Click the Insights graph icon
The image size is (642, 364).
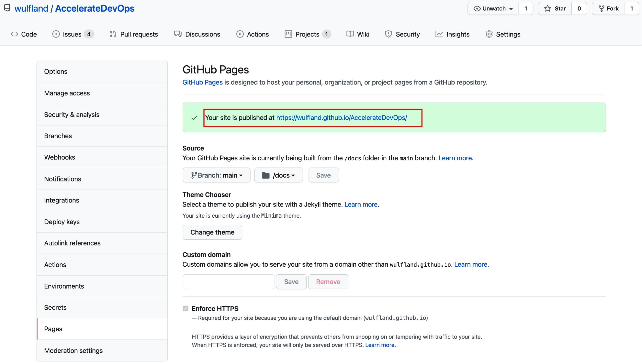point(439,34)
